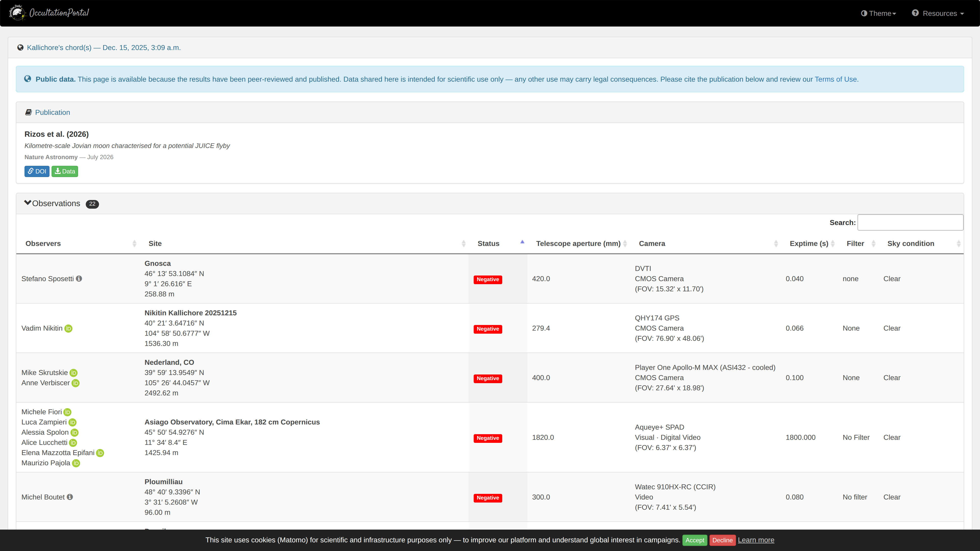Open Alessia Spolon's ORCID iD icon
The width and height of the screenshot is (980, 551).
(75, 433)
